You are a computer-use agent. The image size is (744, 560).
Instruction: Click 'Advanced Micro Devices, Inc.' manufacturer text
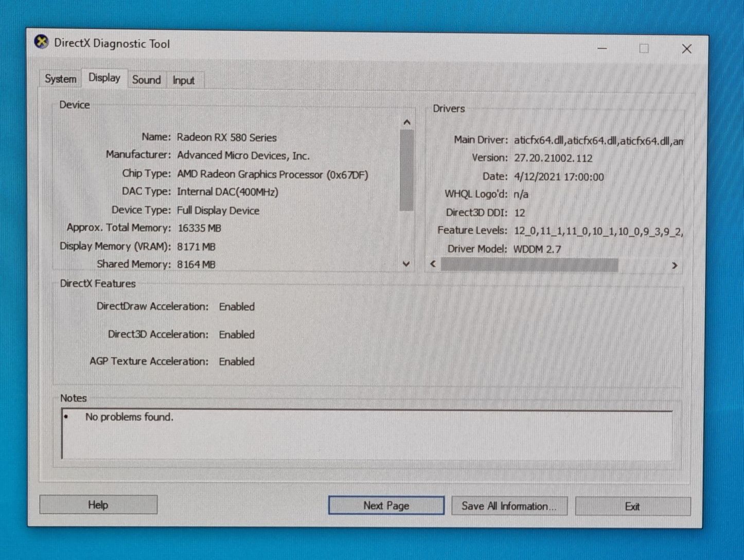(x=243, y=155)
